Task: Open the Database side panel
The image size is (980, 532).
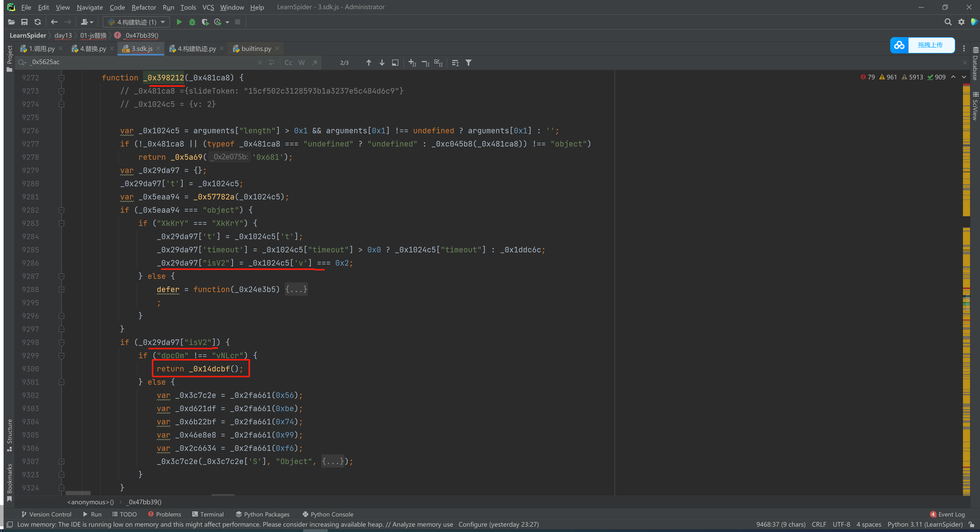Action: [x=975, y=64]
